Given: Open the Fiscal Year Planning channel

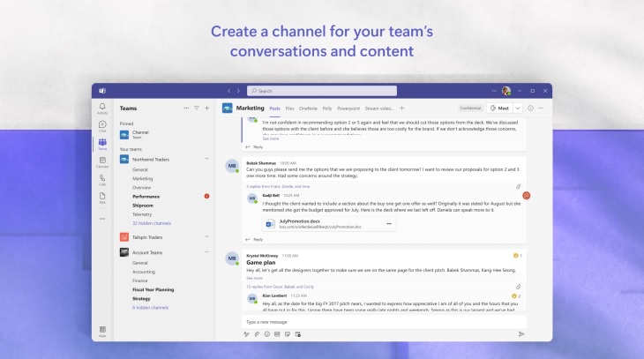Looking at the screenshot, I should [x=154, y=289].
